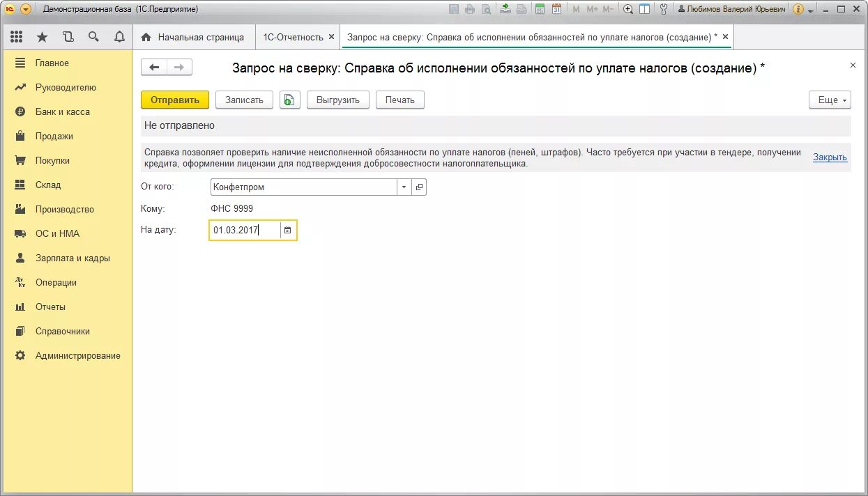The image size is (868, 496).
Task: Open notifications bell icon
Action: (x=119, y=37)
